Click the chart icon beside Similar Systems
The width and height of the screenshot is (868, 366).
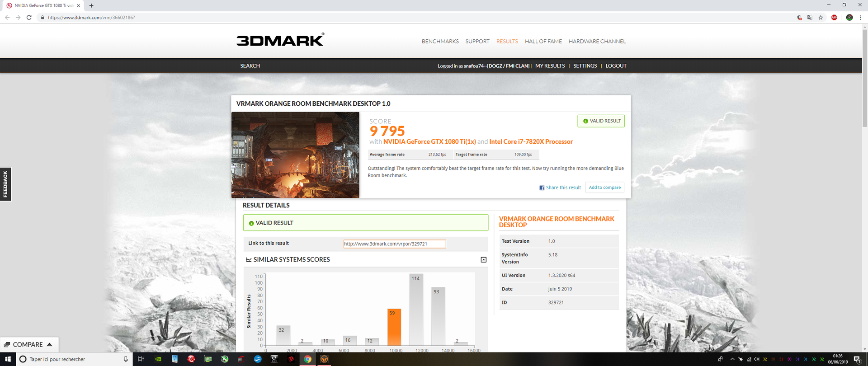pyautogui.click(x=249, y=260)
